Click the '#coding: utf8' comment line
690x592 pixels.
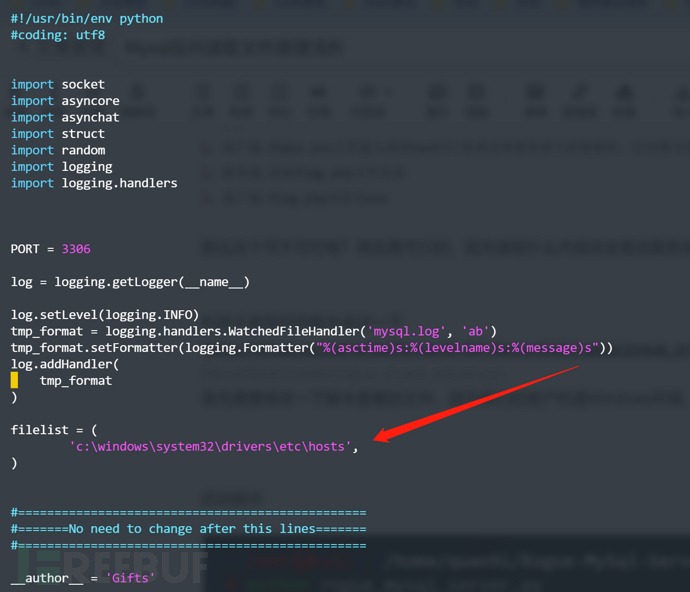click(x=58, y=35)
